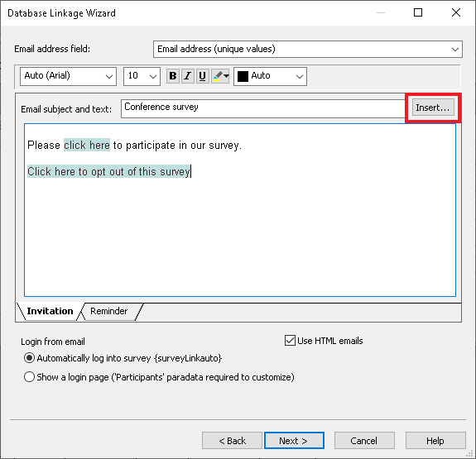Open the highlight color picker
The height and width of the screenshot is (459, 476).
pyautogui.click(x=220, y=76)
